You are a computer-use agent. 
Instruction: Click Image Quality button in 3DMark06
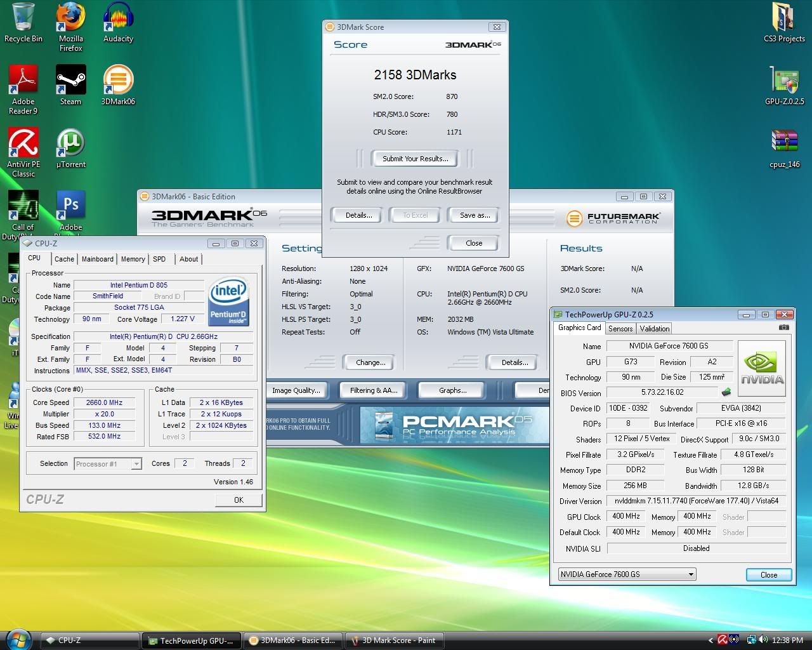click(x=296, y=390)
